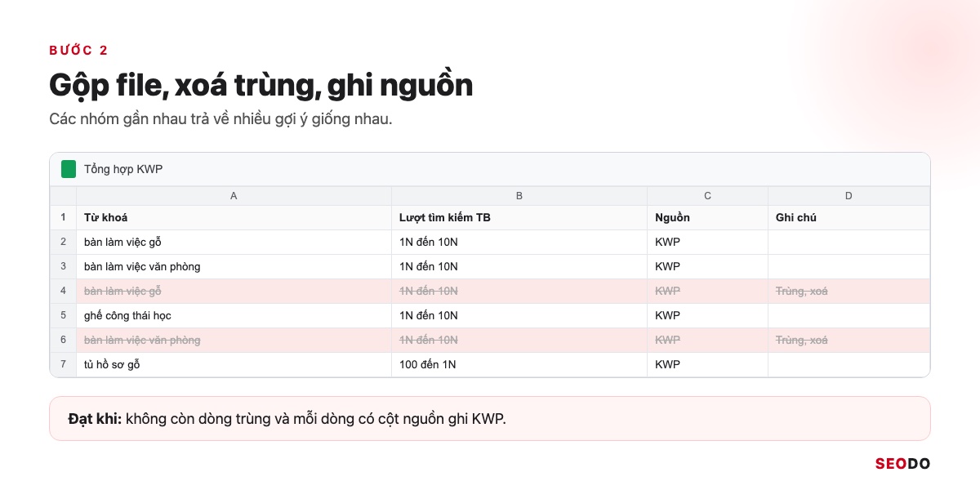The height and width of the screenshot is (490, 980).
Task: Click subtitle 'Các nhóm gần nhau trả về...'
Action: 220,119
